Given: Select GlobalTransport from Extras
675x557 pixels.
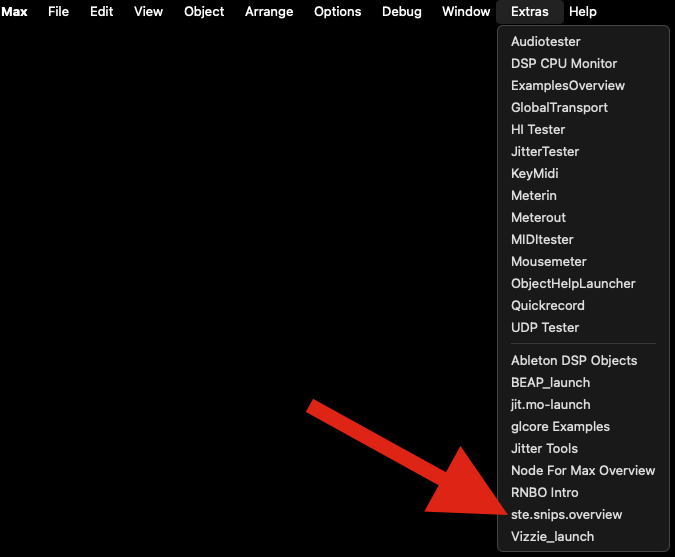Looking at the screenshot, I should (x=559, y=108).
